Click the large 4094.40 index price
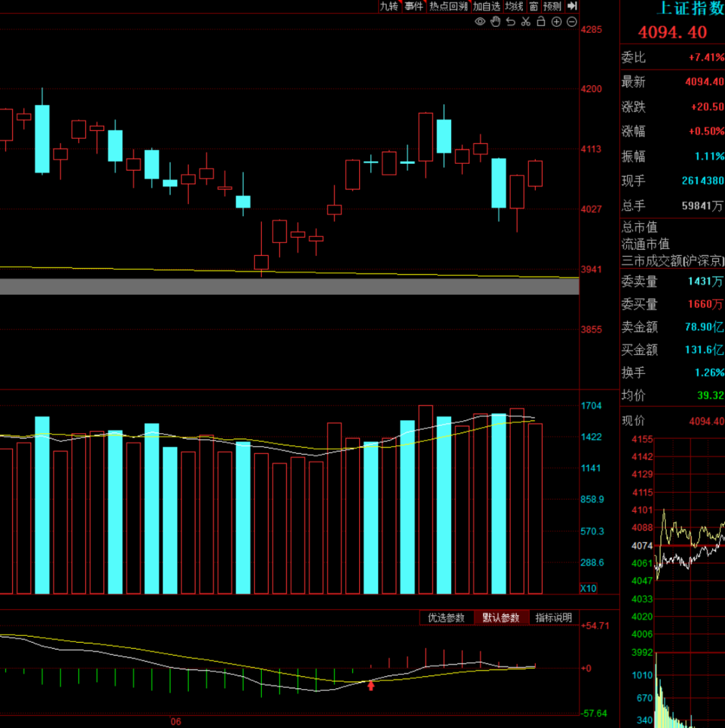Screen dimensions: 725x728 click(x=672, y=32)
